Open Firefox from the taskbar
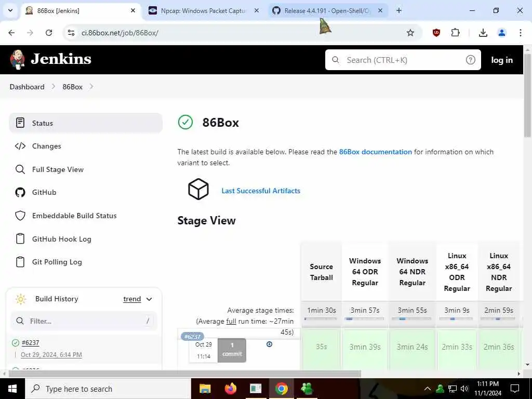The width and height of the screenshot is (532, 399). (x=230, y=389)
